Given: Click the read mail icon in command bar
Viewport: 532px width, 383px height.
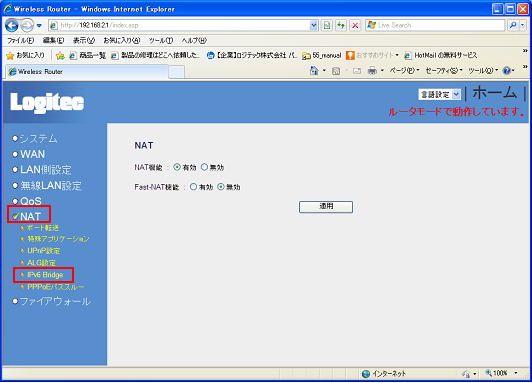Looking at the screenshot, I should tap(357, 71).
